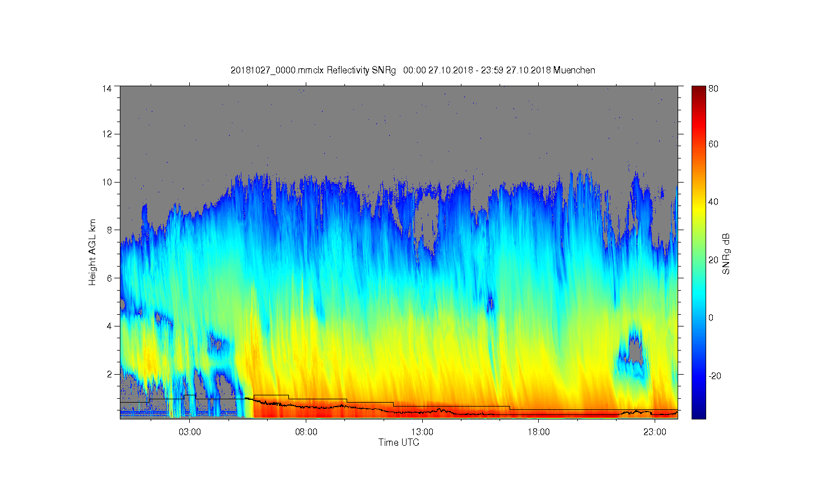840x504 pixels.
Task: Click the height tick label 8
Action: coord(109,230)
